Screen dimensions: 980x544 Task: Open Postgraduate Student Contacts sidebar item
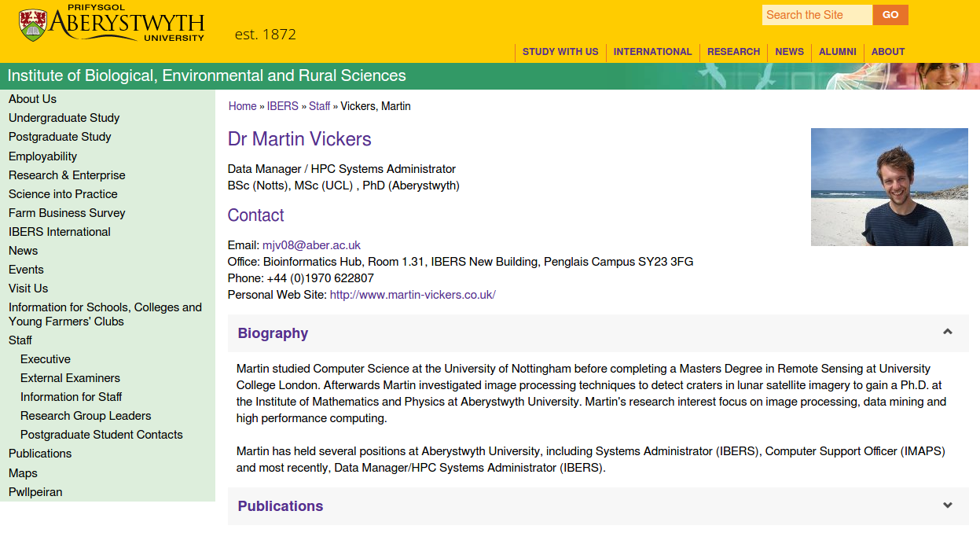click(x=101, y=435)
